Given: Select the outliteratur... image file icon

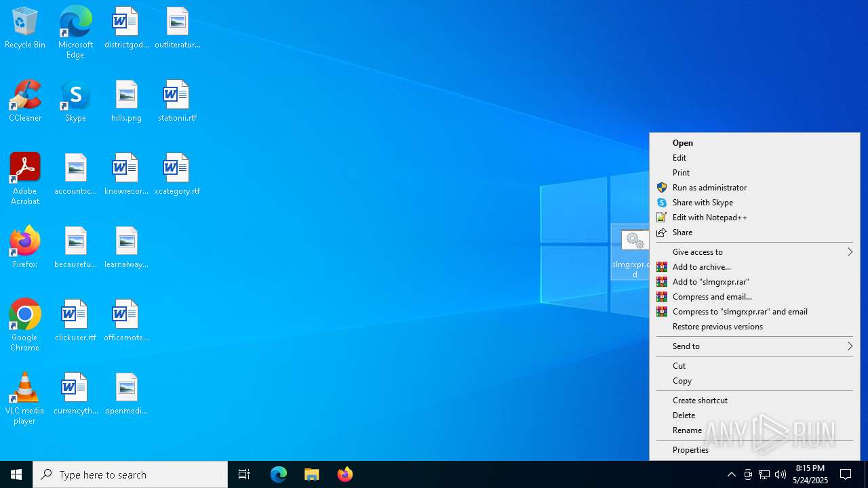Looking at the screenshot, I should 177,28.
